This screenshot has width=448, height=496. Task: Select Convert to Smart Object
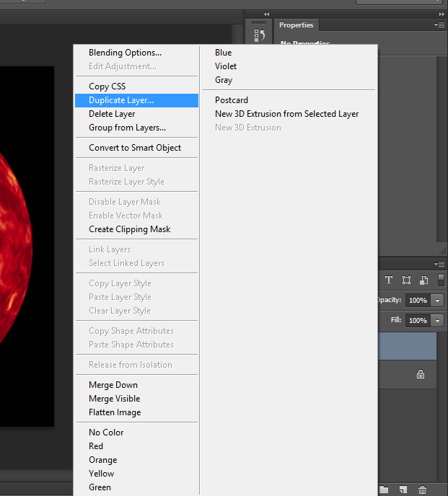(x=135, y=148)
